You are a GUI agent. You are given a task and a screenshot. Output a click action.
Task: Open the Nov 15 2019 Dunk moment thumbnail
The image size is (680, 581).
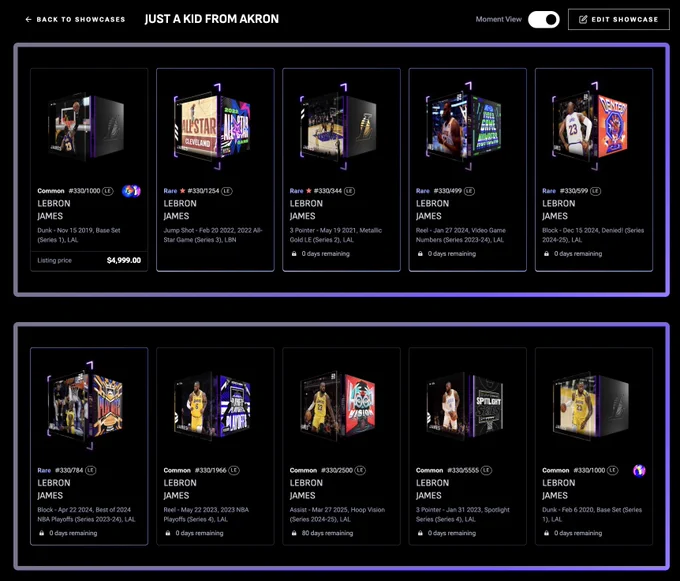[x=86, y=126]
